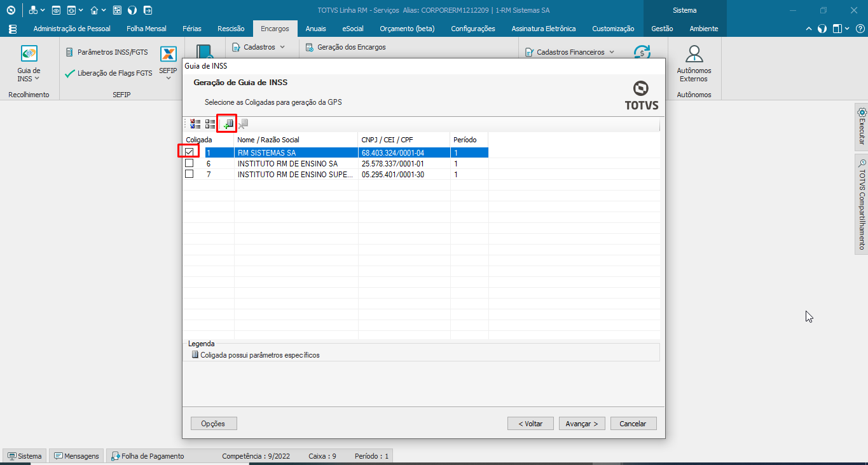
Task: Open the Assinatura Eletrônica tab
Action: (x=544, y=29)
